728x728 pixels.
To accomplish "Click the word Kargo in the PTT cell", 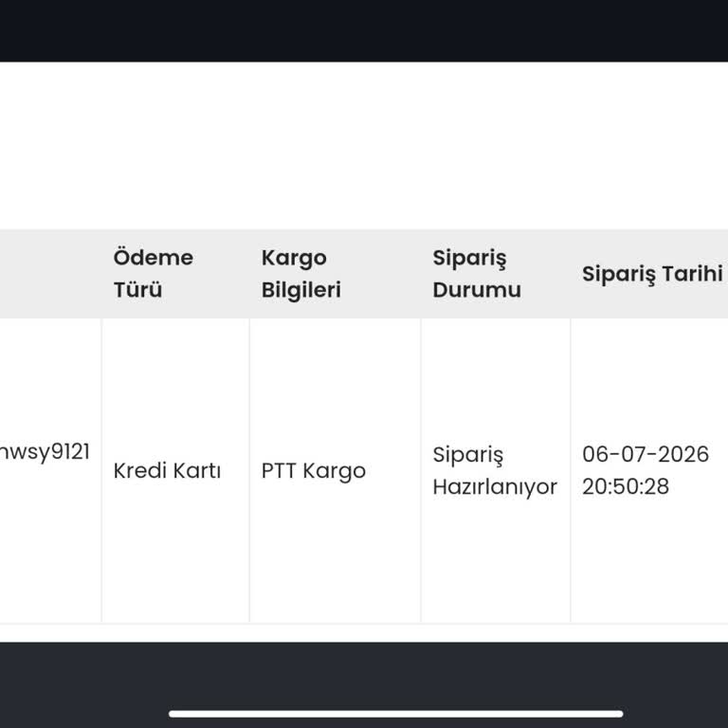I will click(335, 472).
